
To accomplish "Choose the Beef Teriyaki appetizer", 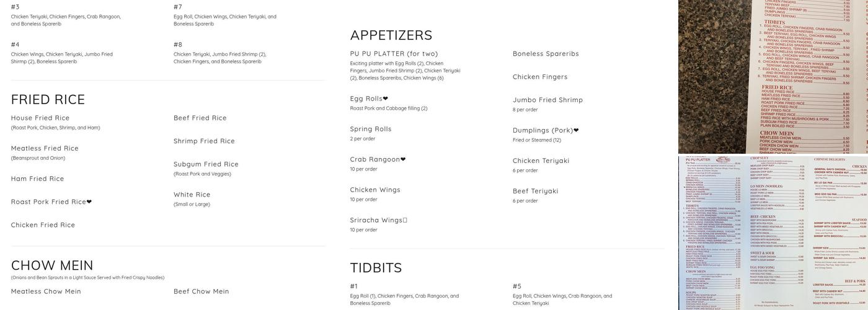I will [x=535, y=191].
